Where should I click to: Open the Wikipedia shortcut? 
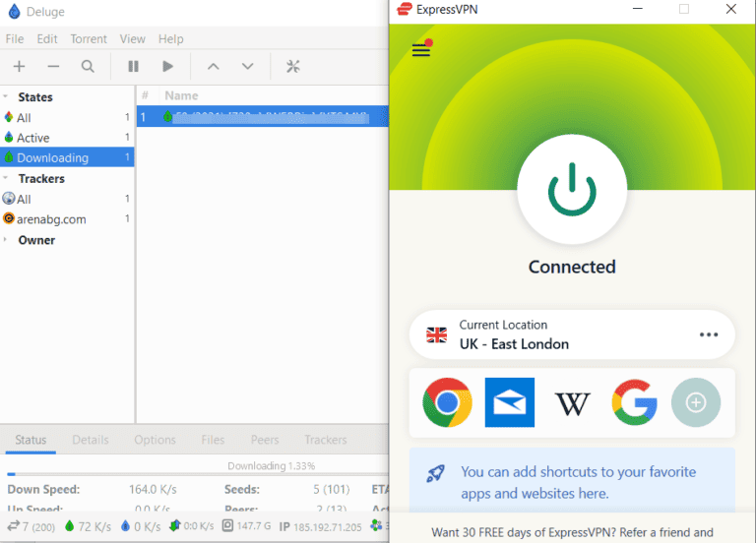572,402
